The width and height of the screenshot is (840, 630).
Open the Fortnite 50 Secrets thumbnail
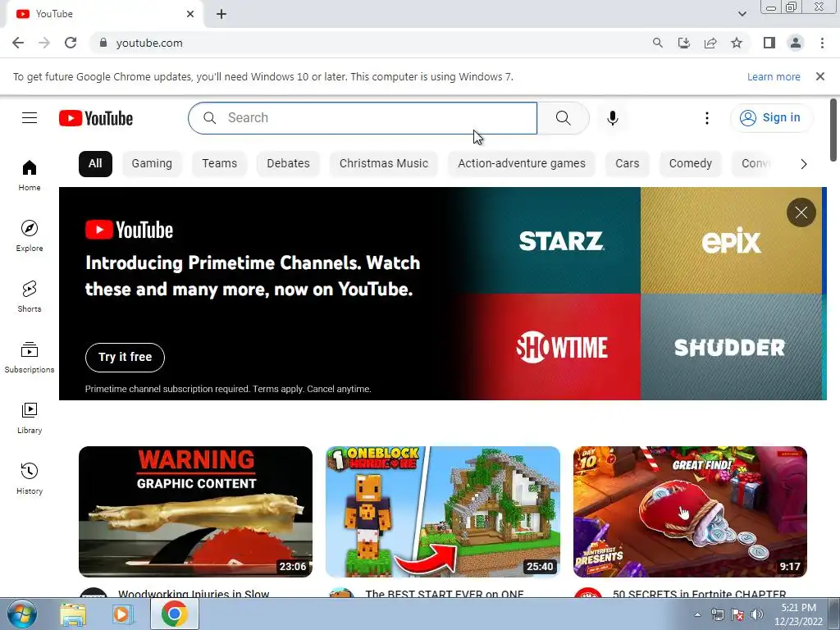click(x=690, y=512)
